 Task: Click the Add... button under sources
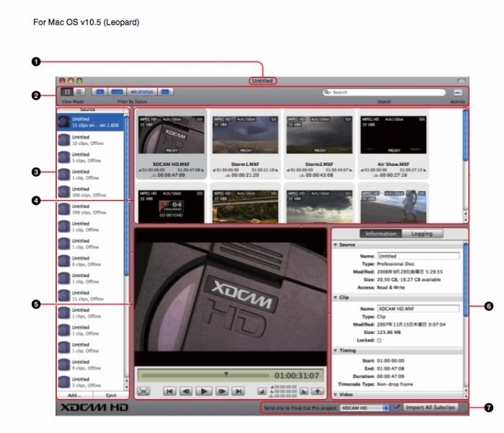[74, 395]
